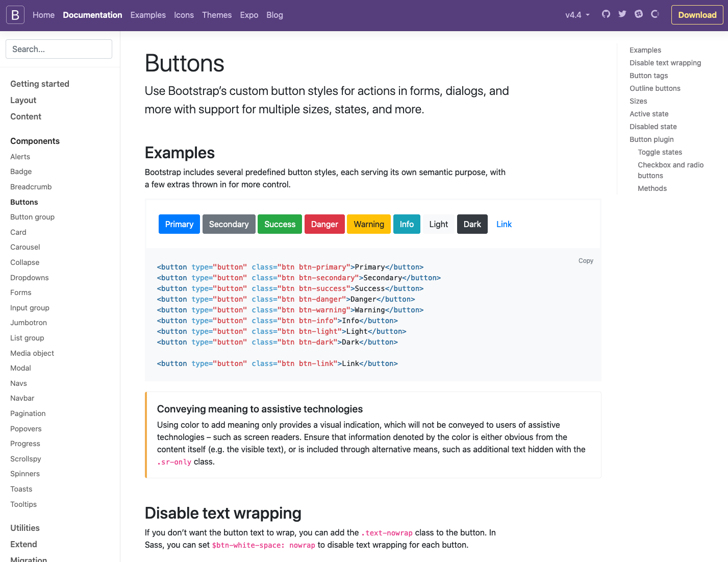The width and height of the screenshot is (728, 562).
Task: Open Examples in top navbar
Action: point(148,15)
